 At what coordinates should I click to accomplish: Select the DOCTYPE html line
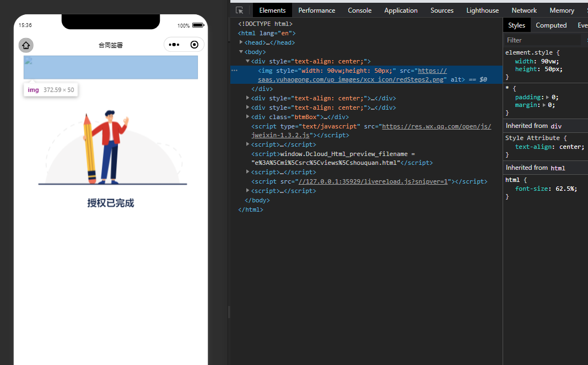click(x=265, y=24)
